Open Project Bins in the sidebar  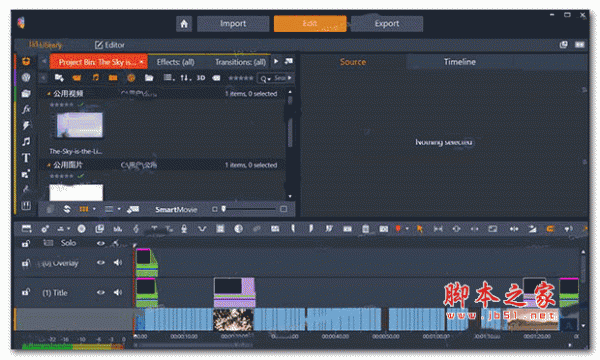pos(26,61)
